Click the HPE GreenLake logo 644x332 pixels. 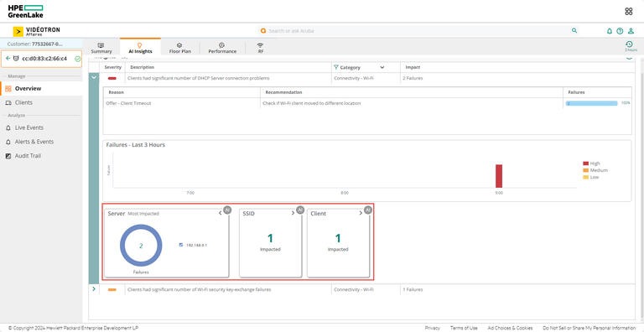(x=25, y=12)
